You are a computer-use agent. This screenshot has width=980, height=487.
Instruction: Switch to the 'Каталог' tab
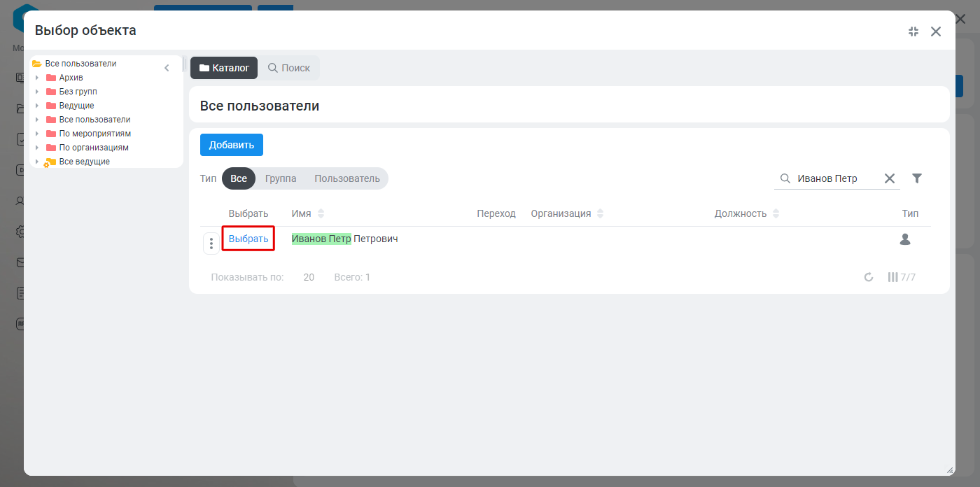tap(224, 68)
